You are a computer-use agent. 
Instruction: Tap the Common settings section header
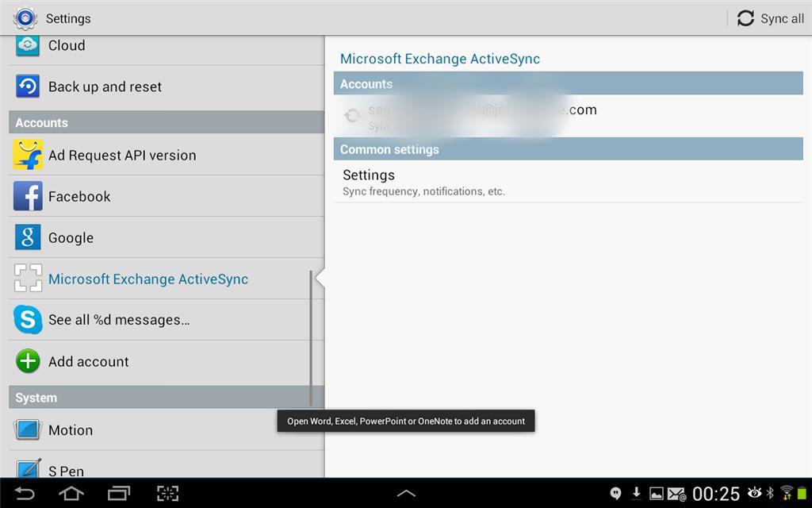tap(568, 149)
